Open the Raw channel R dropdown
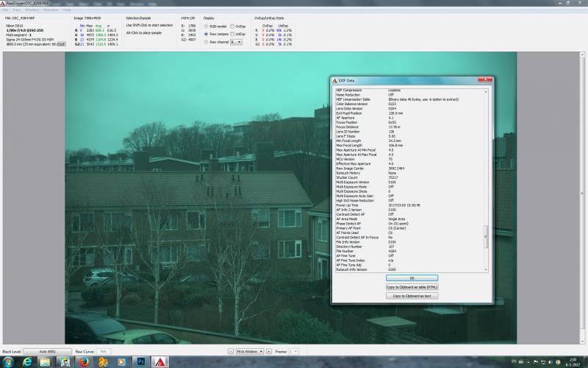 (236, 42)
